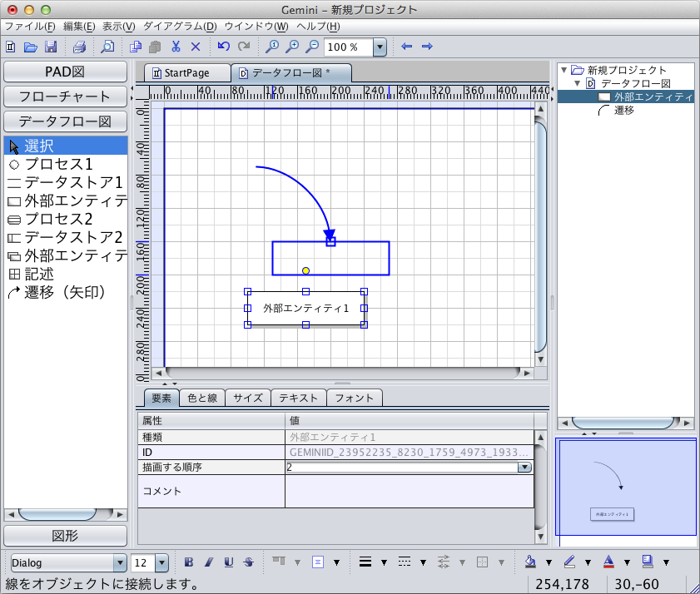Click the データフロー図 palette button
Screen dimensions: 700x594
65,121
